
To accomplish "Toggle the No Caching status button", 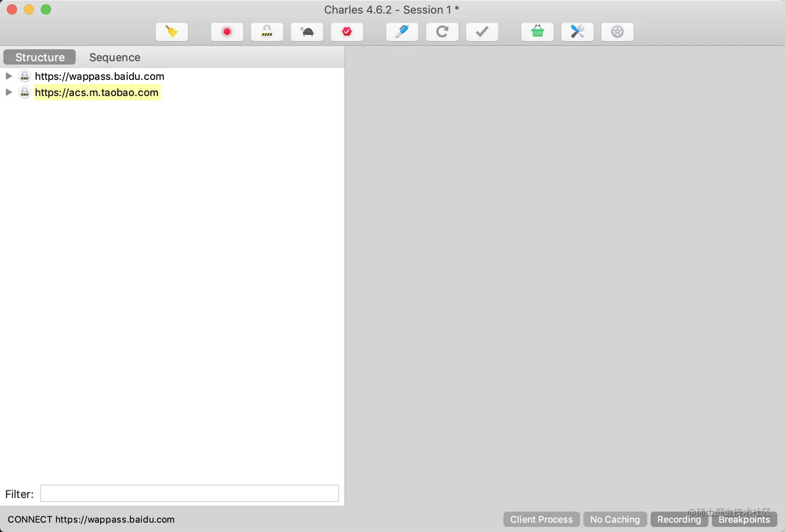I will (615, 520).
